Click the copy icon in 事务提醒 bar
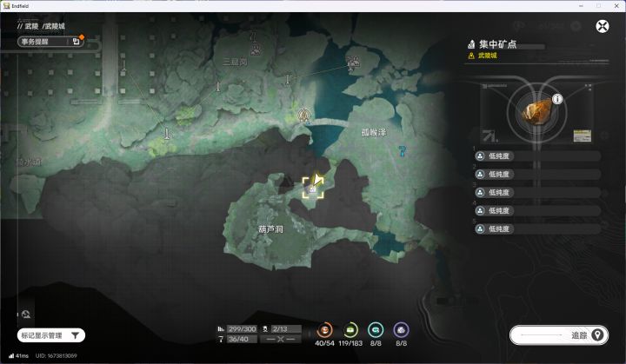This screenshot has width=626, height=364. pos(76,42)
